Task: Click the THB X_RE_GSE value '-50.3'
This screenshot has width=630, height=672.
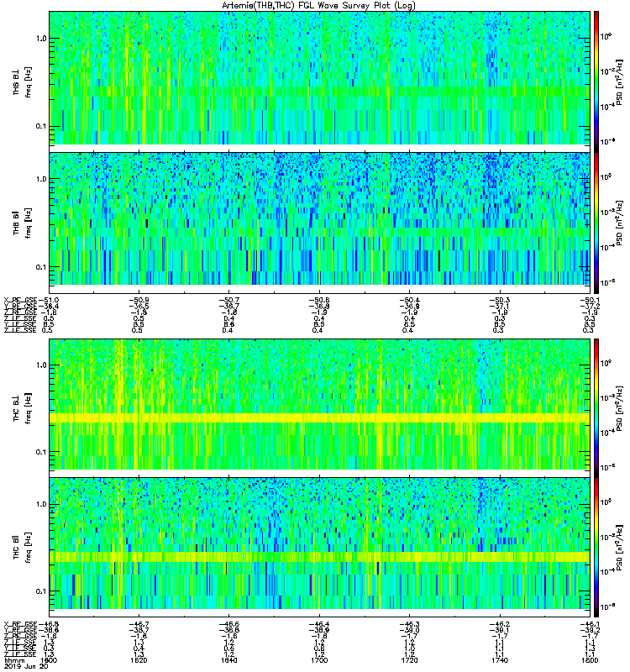Action: click(499, 300)
